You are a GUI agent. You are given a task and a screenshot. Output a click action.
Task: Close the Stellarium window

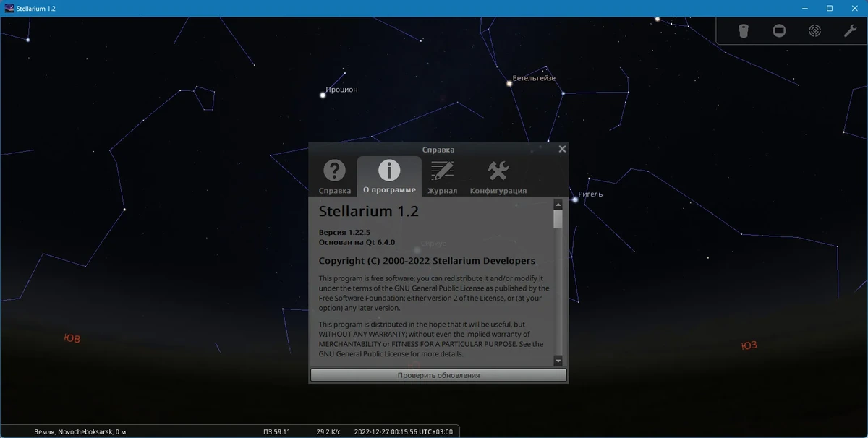pos(854,8)
